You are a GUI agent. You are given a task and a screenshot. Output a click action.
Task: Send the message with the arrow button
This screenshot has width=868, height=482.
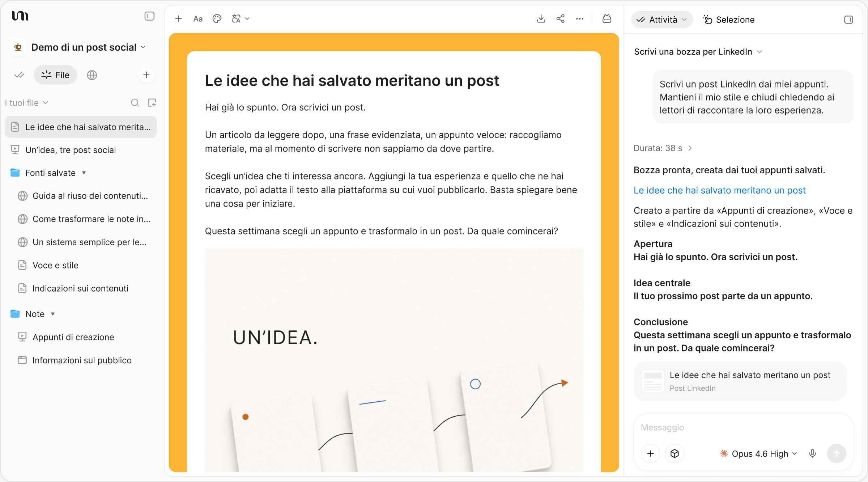coord(837,453)
